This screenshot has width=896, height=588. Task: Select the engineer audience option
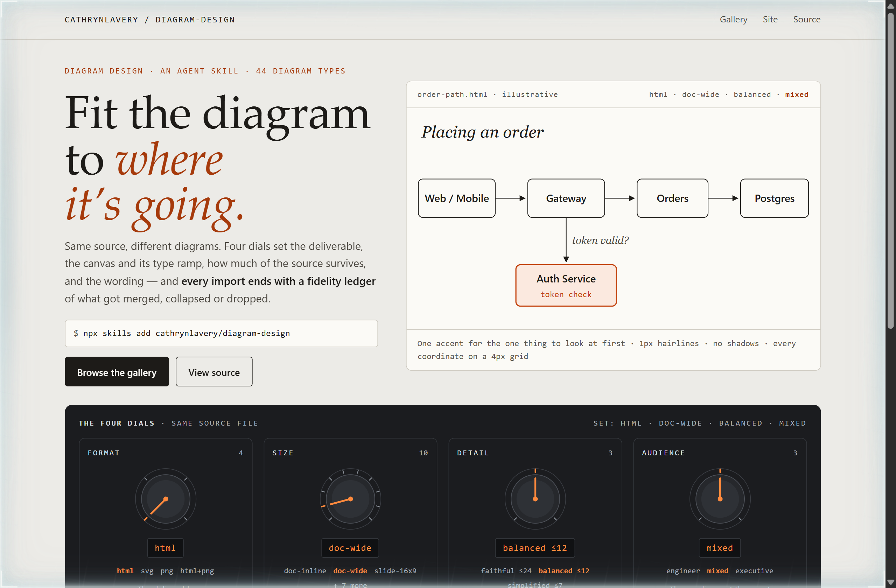click(683, 571)
